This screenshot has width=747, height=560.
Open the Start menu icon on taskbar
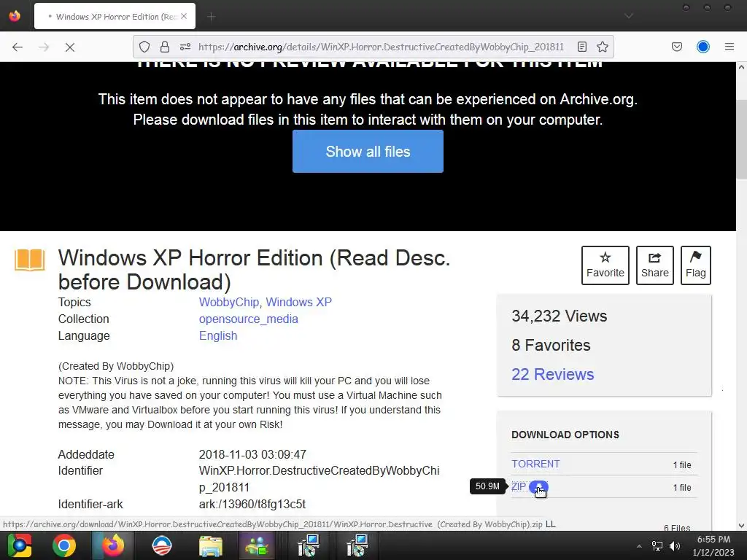pos(20,545)
